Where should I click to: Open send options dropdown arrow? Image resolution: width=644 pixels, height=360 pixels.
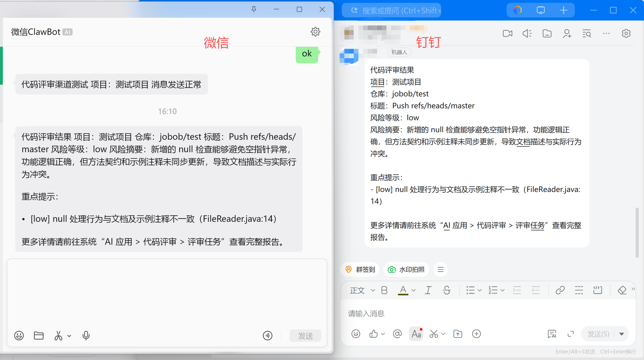(622, 334)
